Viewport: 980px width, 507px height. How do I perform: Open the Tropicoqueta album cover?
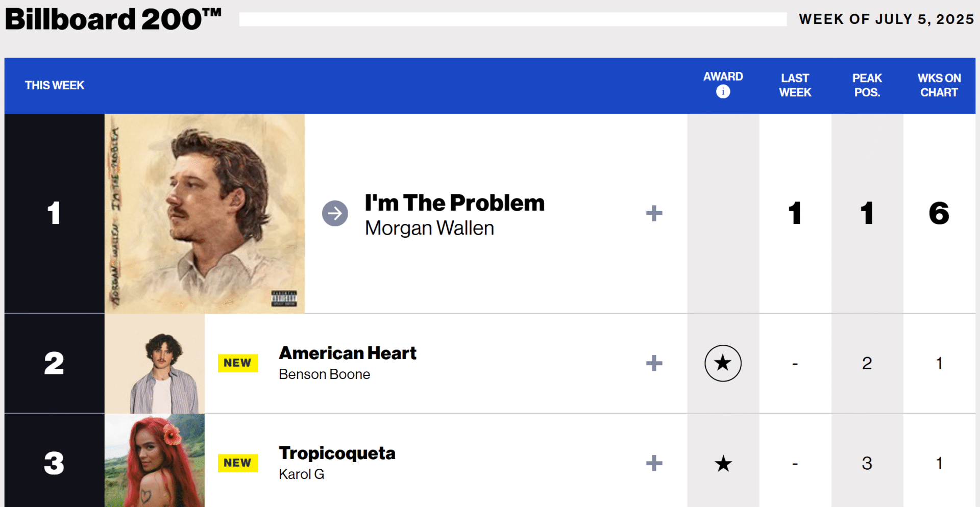(155, 461)
